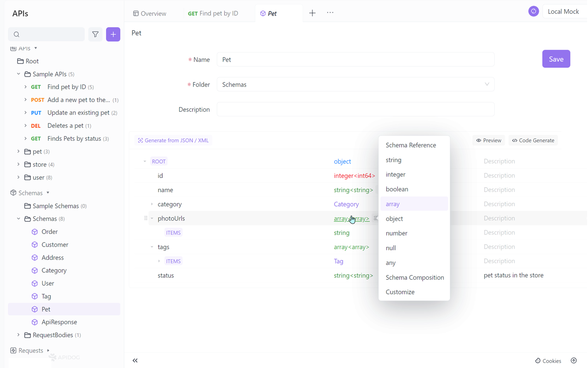Click the Sample Schemas folder icon
The image size is (588, 368).
tap(28, 206)
